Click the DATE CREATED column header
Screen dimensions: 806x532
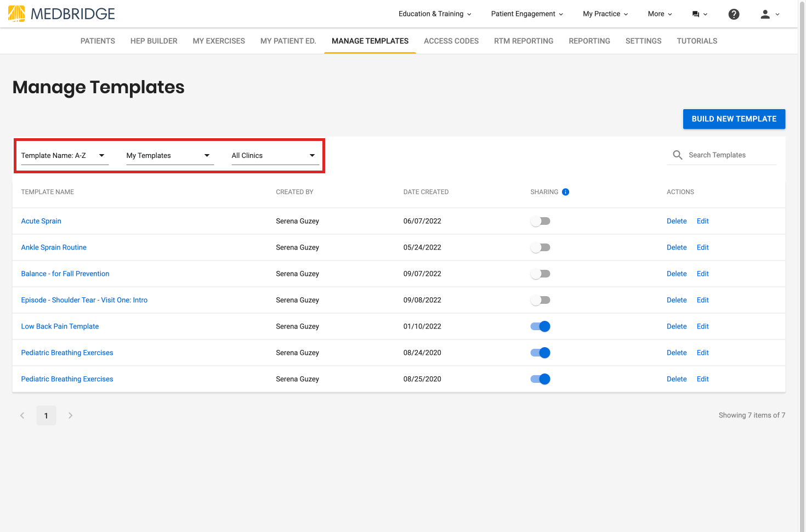pyautogui.click(x=426, y=192)
